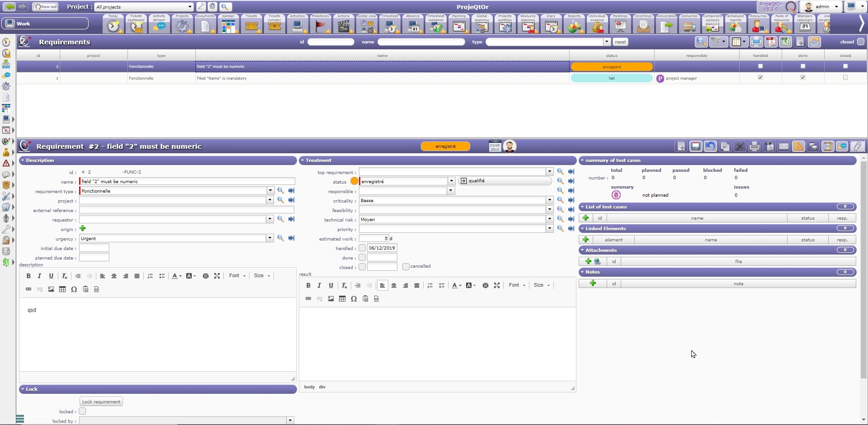Click the reset filter button
Image resolution: width=868 pixels, height=425 pixels.
tap(620, 42)
